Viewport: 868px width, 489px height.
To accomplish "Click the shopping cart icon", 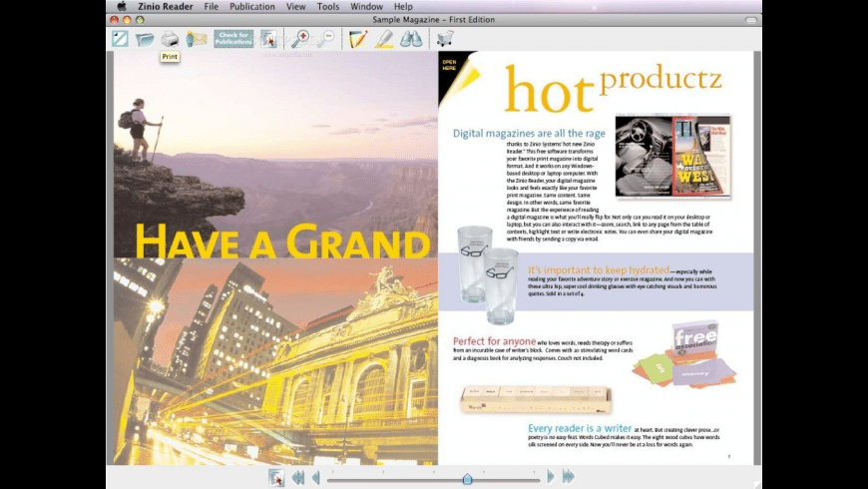I will [445, 39].
